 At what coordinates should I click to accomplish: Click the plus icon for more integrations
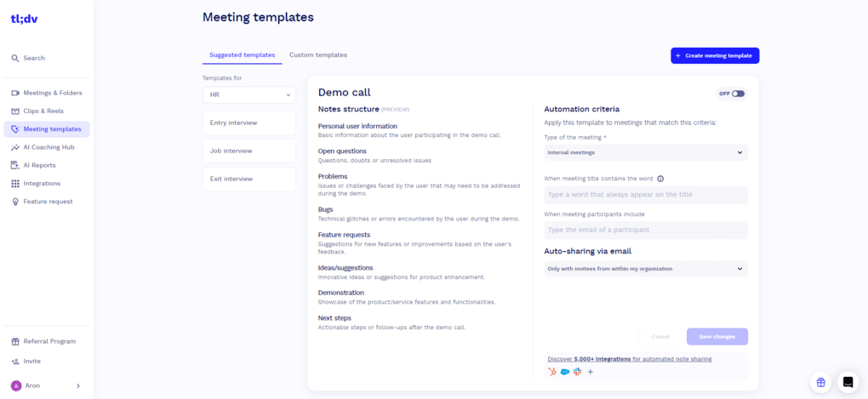click(590, 372)
